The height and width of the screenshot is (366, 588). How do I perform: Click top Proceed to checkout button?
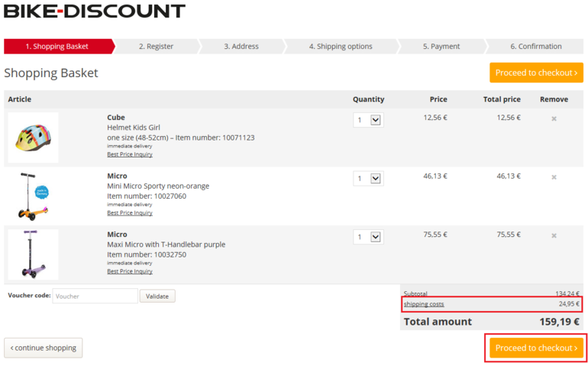pos(536,73)
